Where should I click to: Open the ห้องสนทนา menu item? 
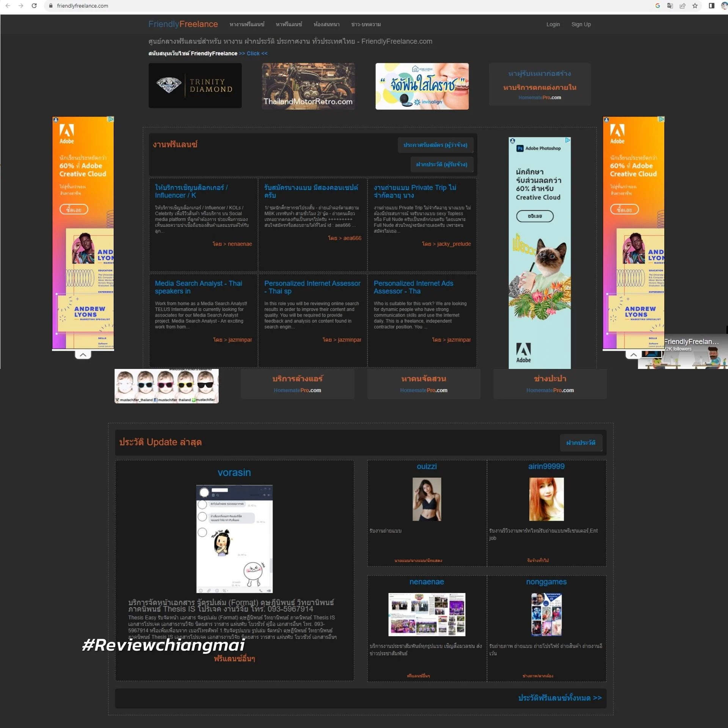[x=326, y=24]
